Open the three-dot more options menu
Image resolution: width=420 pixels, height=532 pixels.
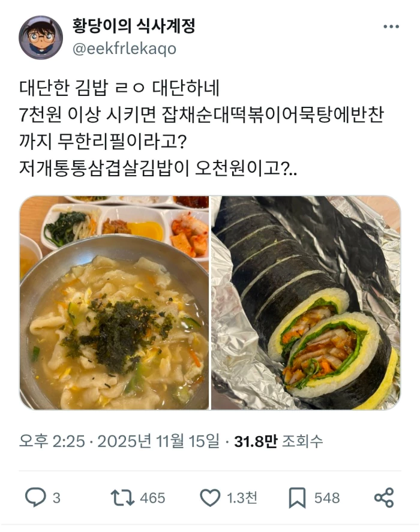pos(391,26)
